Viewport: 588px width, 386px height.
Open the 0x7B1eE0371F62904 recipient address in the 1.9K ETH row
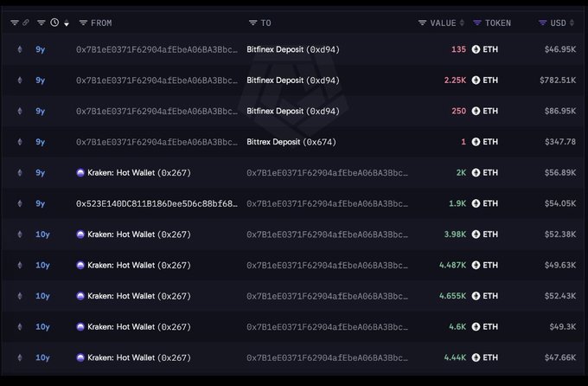(327, 203)
